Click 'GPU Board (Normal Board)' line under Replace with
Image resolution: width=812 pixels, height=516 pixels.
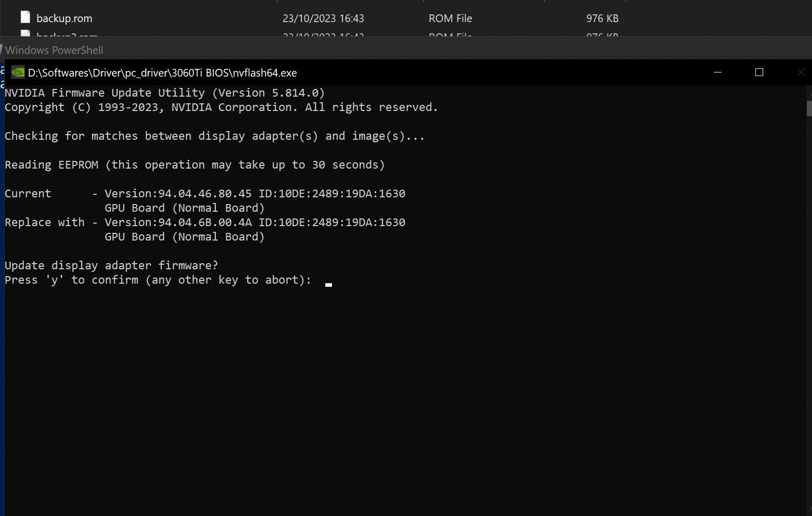point(184,237)
